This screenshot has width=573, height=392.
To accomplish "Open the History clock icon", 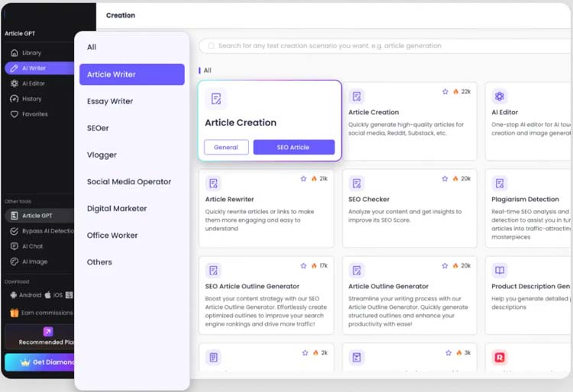I will coord(15,99).
